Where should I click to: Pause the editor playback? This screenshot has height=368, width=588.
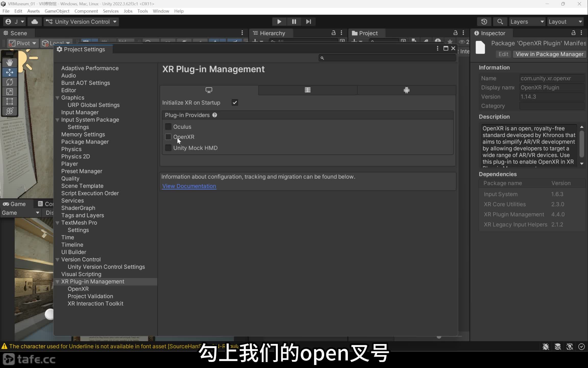pyautogui.click(x=294, y=22)
